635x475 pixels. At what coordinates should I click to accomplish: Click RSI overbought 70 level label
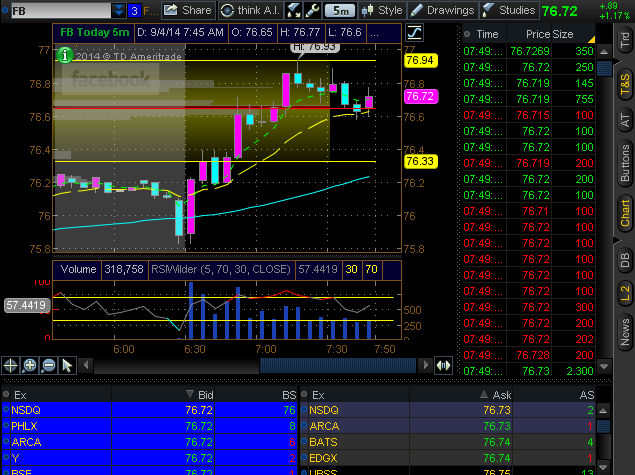371,269
